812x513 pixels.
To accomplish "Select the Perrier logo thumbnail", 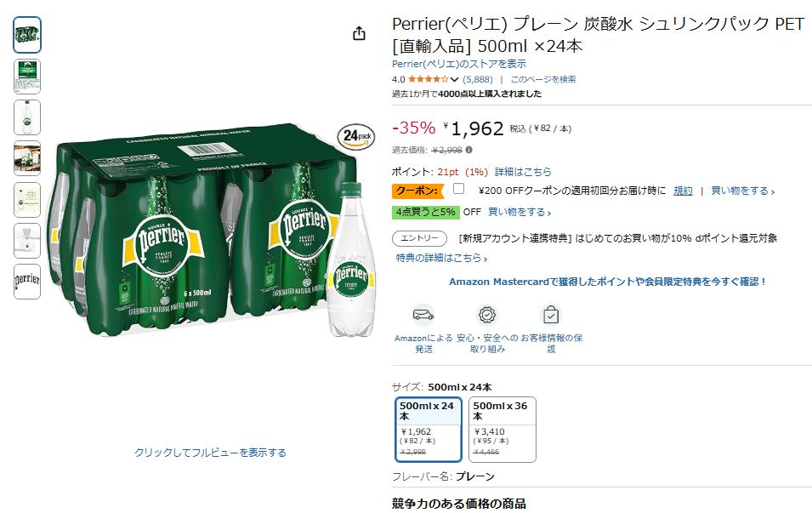I will click(x=27, y=281).
